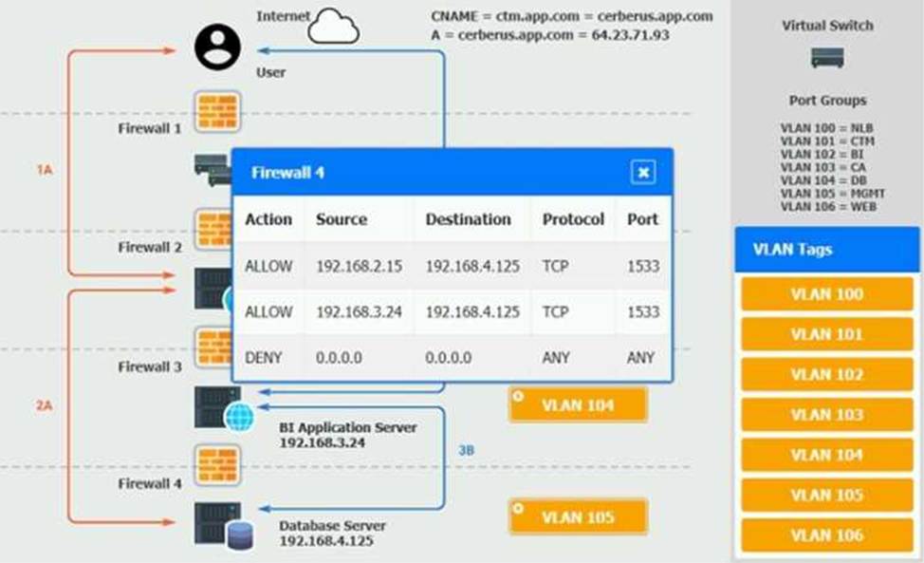Select the Virtual Switch icon

click(x=826, y=58)
